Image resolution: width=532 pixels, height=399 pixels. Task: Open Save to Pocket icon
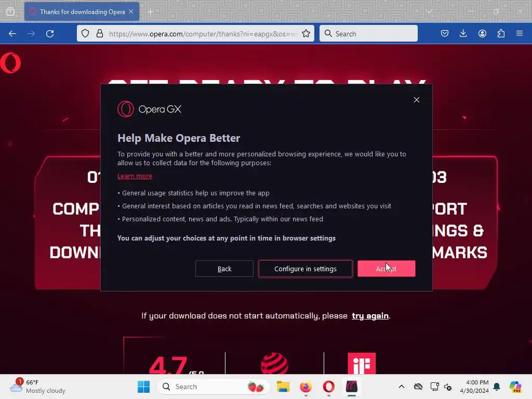pos(445,34)
